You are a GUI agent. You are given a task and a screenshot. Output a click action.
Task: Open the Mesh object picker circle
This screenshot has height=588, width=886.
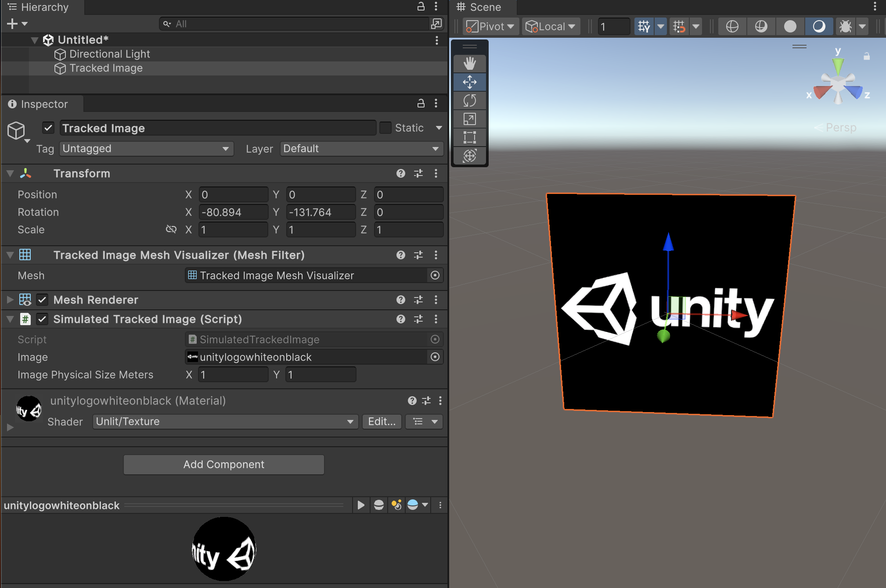click(x=435, y=275)
